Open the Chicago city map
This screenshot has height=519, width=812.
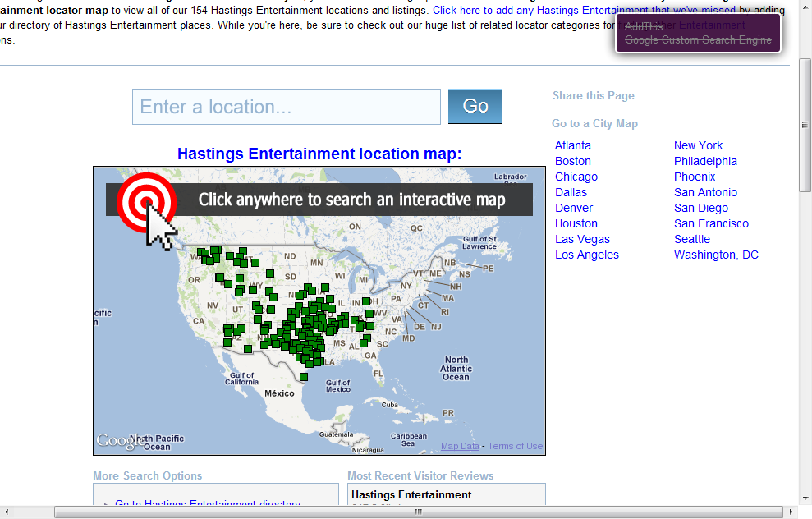click(x=576, y=177)
